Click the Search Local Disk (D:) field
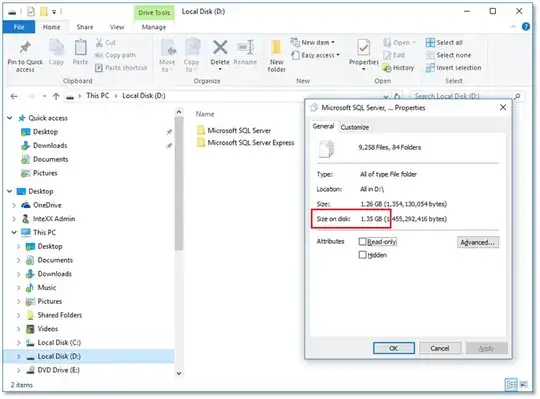Image resolution: width=540 pixels, height=399 pixels. coord(461,96)
